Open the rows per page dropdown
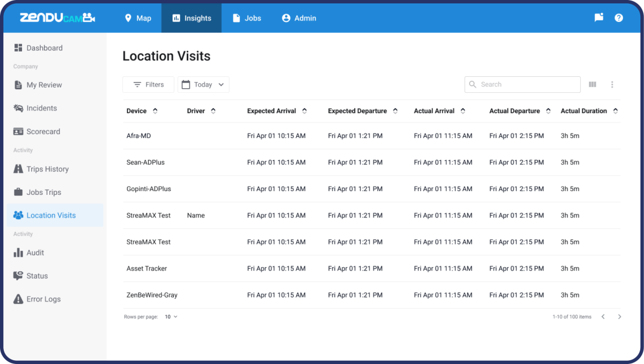Viewport: 644px width, 364px height. click(170, 317)
